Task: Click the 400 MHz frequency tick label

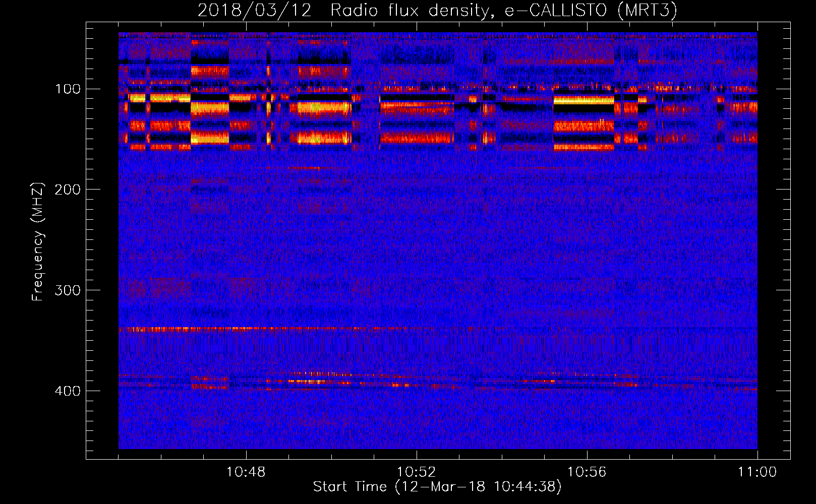Action: tap(68, 391)
